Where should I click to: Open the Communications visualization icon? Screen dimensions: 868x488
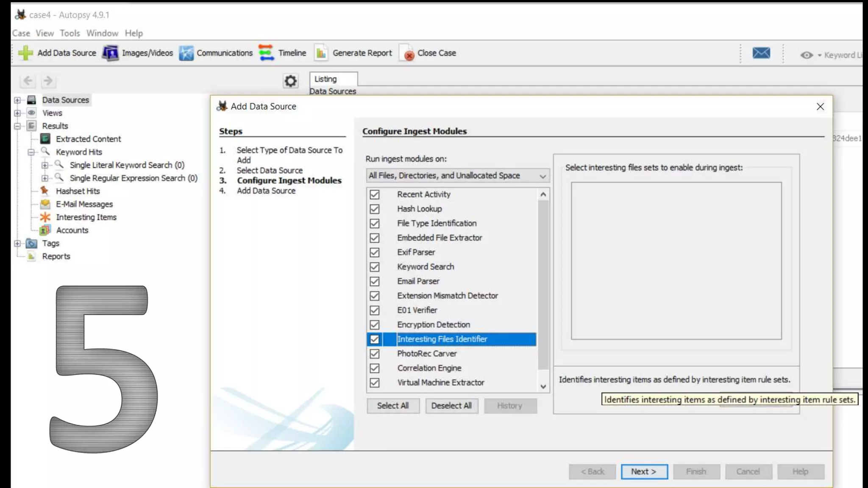186,53
